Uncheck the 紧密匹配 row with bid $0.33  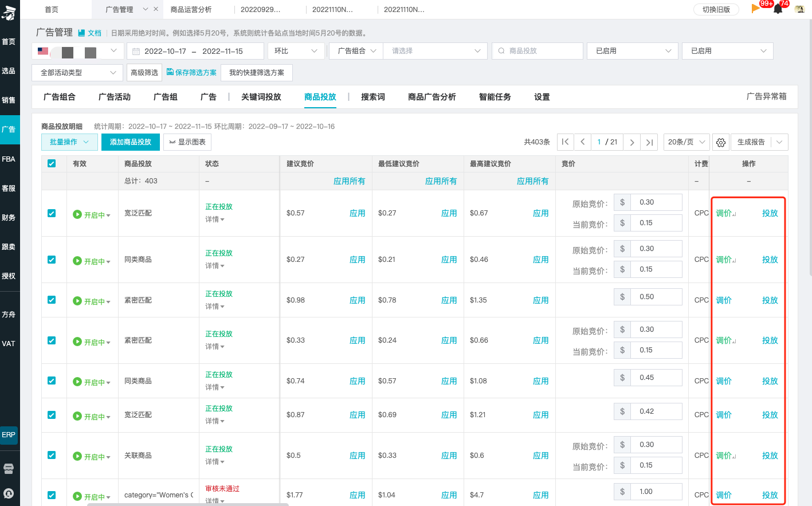tap(52, 340)
